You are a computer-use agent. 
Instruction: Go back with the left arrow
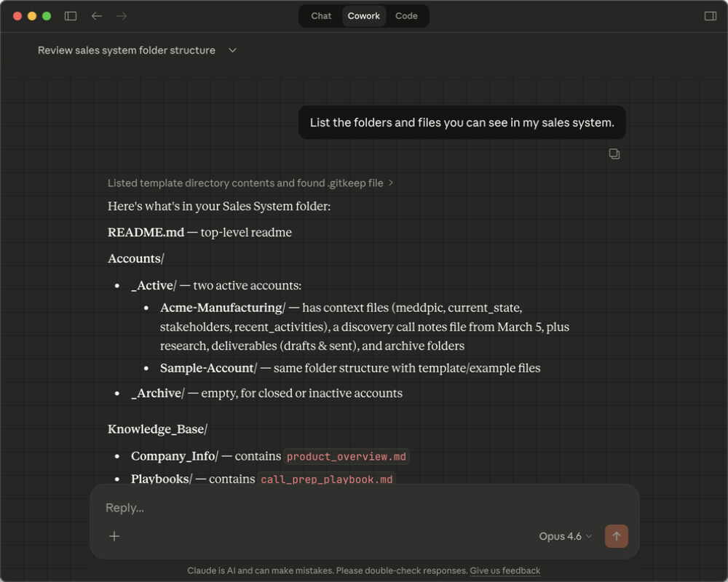pos(97,16)
